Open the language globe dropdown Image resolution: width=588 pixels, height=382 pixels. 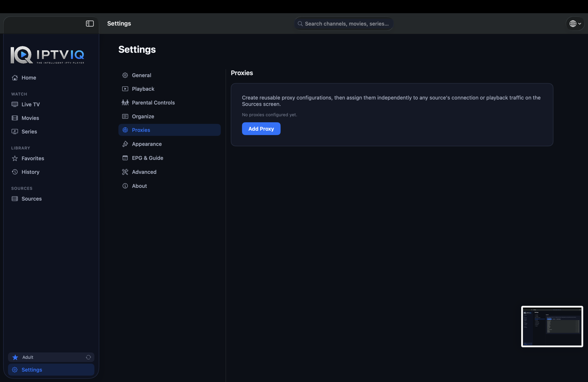pyautogui.click(x=575, y=24)
